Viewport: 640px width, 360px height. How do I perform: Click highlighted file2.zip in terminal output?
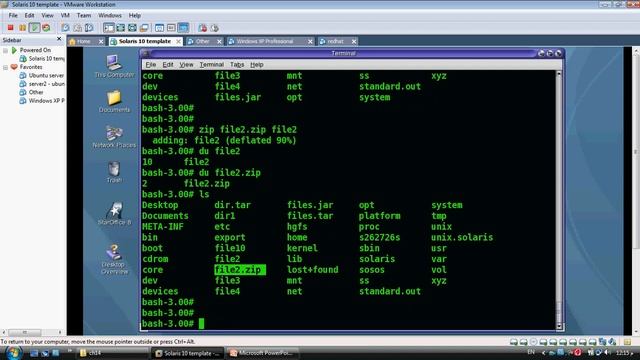pos(240,270)
